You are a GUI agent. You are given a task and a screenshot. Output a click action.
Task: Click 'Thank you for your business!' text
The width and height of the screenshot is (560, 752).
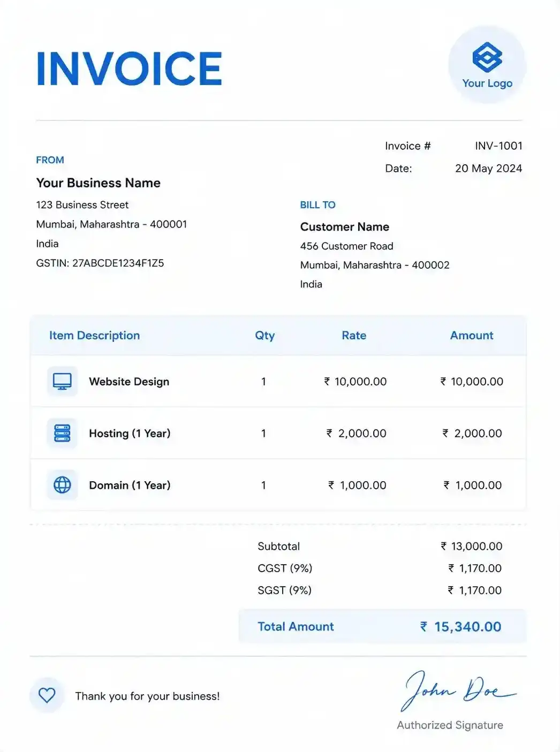pos(147,696)
